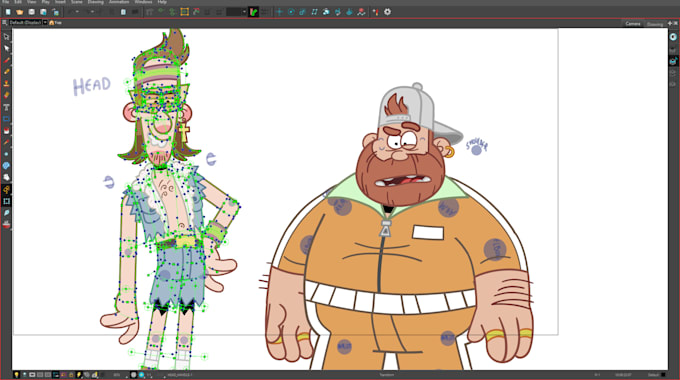Select the white arrow Select tool

click(x=6, y=49)
